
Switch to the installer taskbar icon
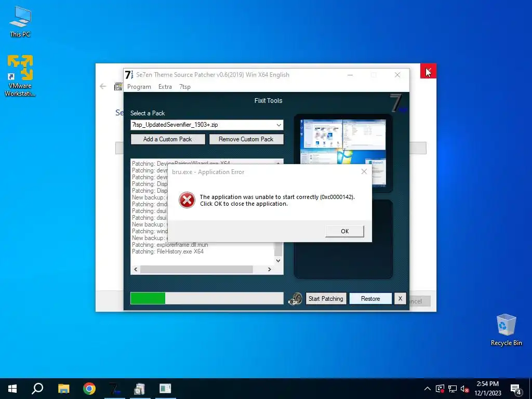pyautogui.click(x=140, y=389)
